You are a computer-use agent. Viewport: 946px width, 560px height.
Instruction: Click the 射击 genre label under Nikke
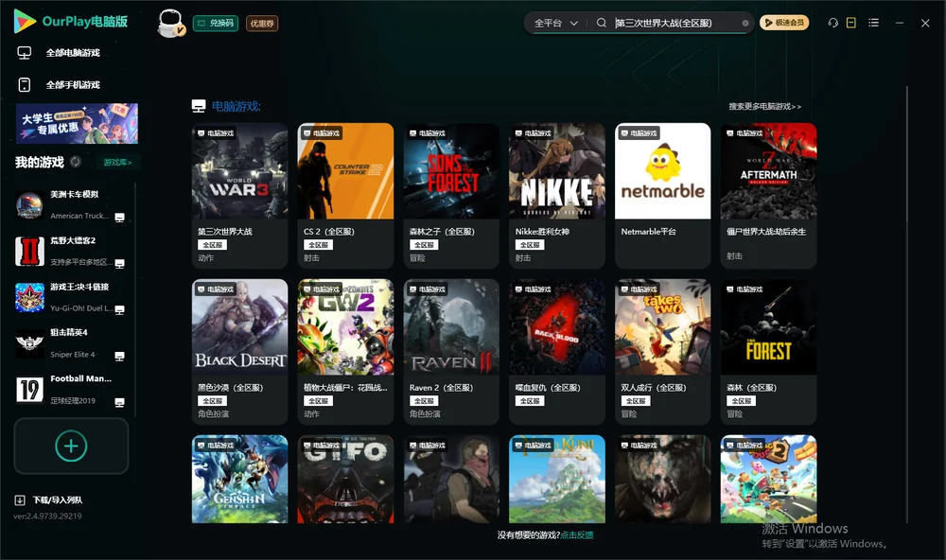(523, 257)
